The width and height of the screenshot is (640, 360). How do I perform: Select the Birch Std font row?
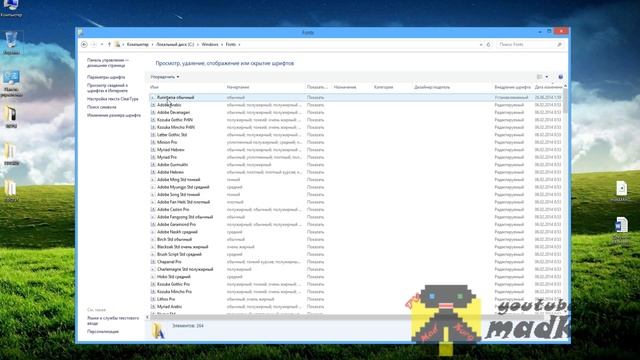click(x=356, y=240)
